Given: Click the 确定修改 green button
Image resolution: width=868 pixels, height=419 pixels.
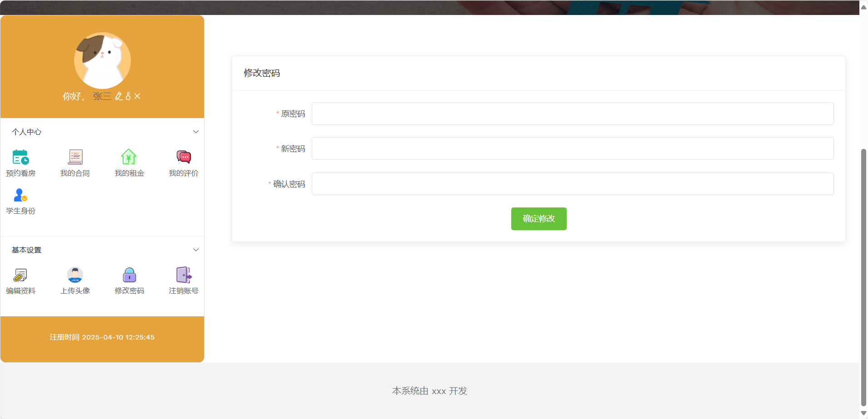Looking at the screenshot, I should [539, 219].
